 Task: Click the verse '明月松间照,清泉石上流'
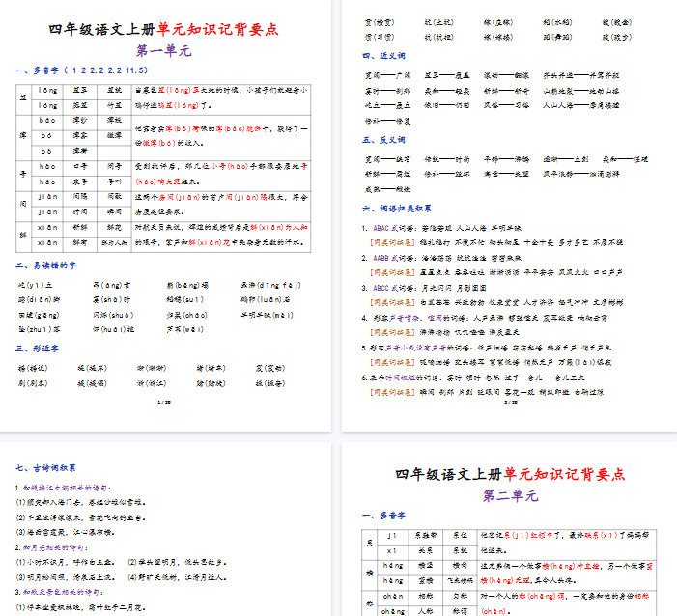point(66,577)
